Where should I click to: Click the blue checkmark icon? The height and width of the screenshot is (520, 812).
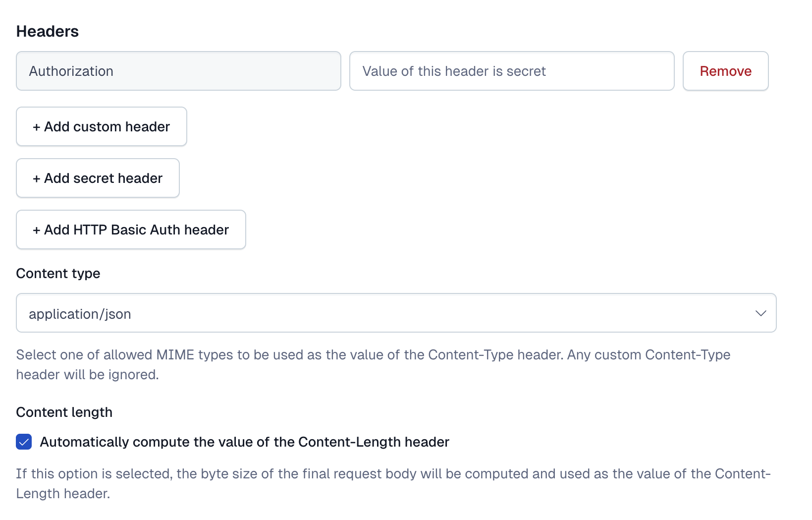pyautogui.click(x=24, y=442)
